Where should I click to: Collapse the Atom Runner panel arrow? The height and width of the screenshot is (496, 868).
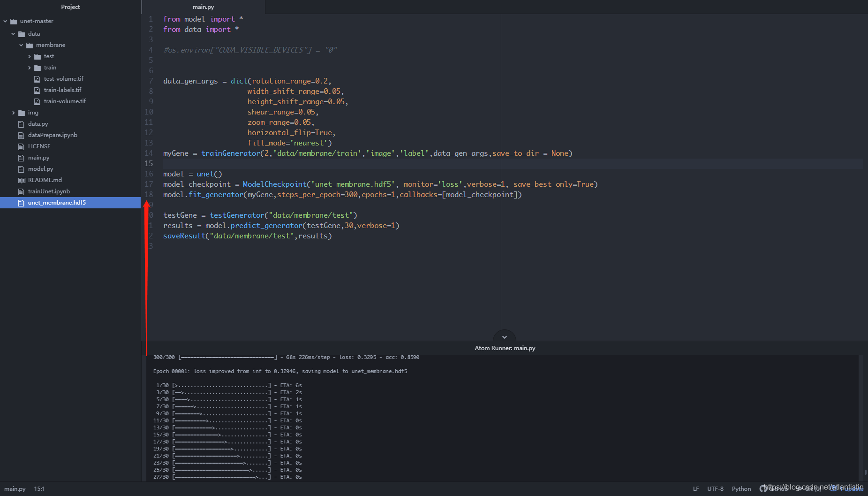505,337
